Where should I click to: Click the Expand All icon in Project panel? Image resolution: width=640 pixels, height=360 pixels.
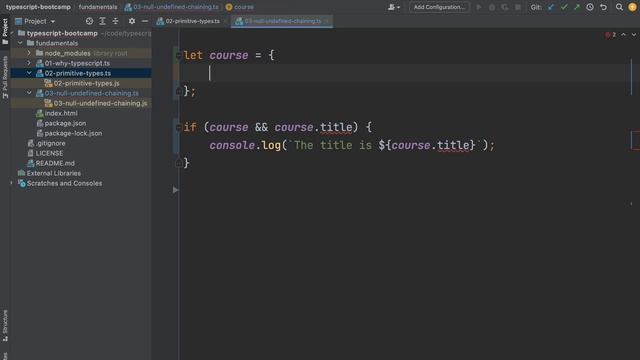[102, 21]
